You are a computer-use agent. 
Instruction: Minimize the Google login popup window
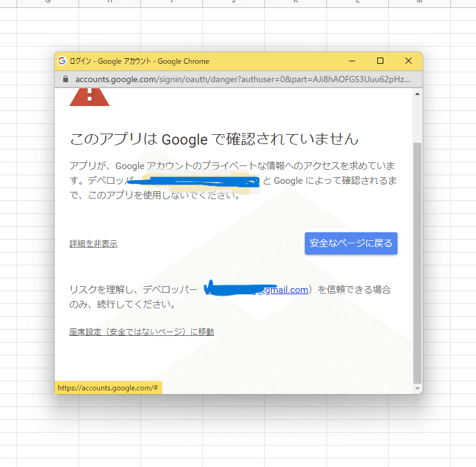[352, 61]
